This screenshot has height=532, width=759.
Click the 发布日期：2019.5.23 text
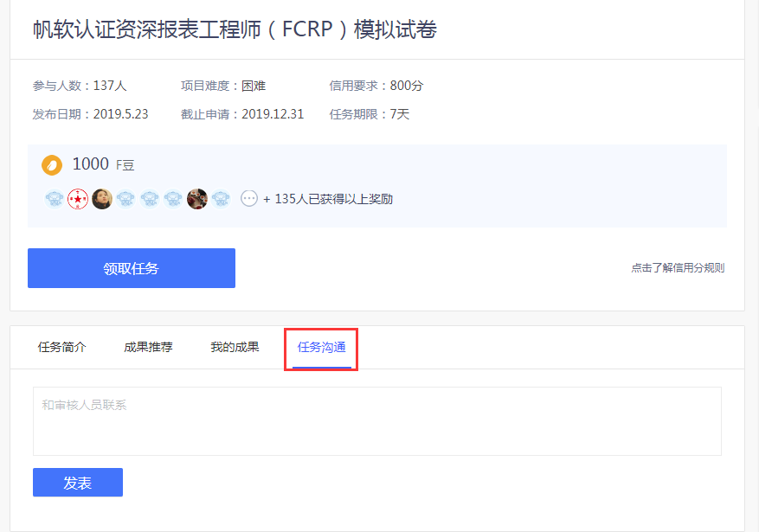(90, 114)
